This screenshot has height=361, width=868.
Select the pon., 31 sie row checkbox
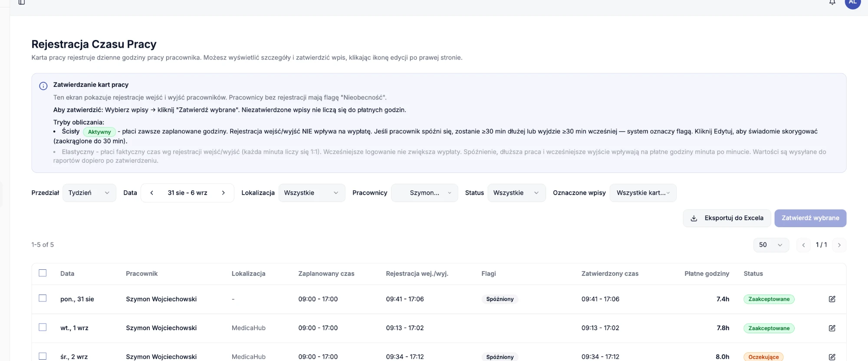(x=43, y=298)
